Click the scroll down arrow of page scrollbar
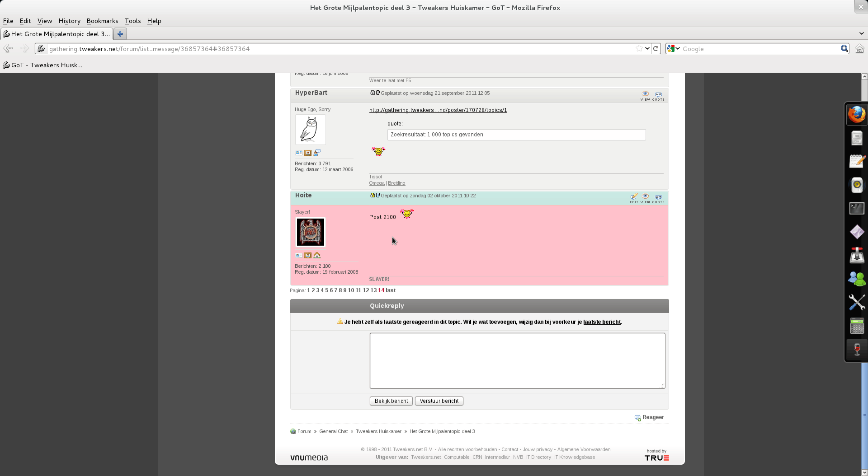 pyautogui.click(x=864, y=472)
